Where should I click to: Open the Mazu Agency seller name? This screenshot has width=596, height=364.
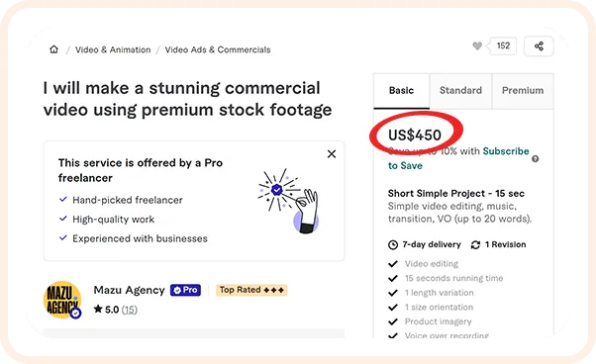(130, 290)
